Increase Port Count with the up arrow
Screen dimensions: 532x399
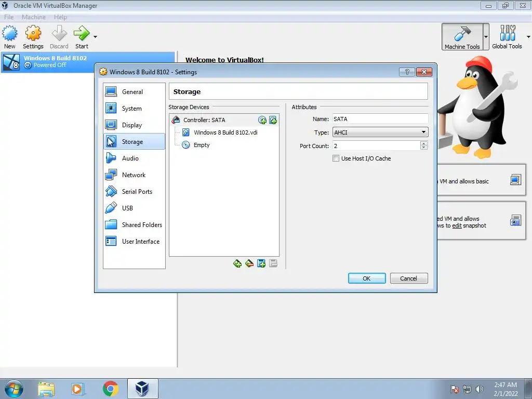pos(424,143)
